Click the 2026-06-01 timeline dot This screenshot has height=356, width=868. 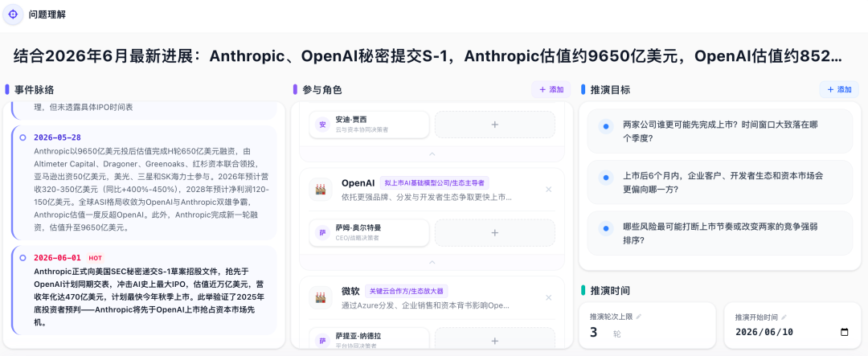click(23, 258)
